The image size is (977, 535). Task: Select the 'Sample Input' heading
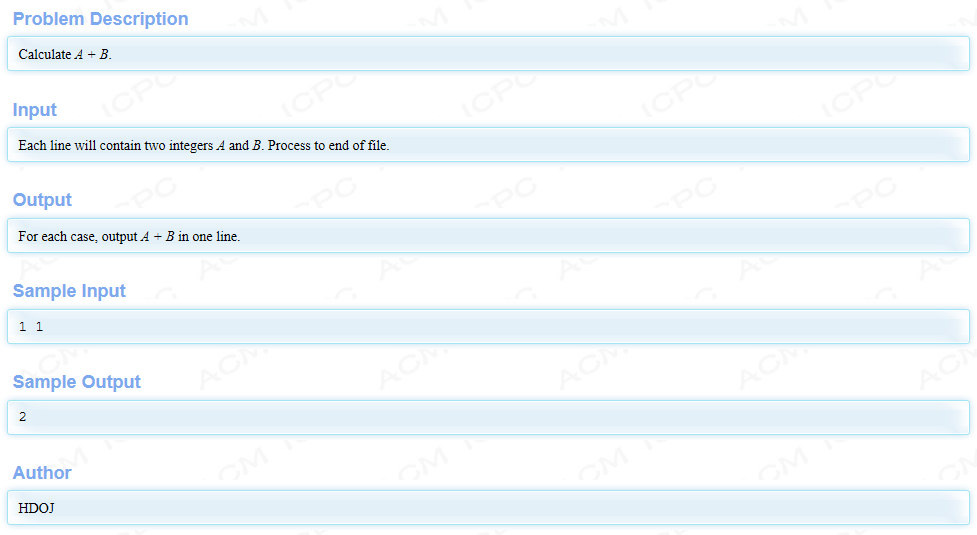pos(69,291)
